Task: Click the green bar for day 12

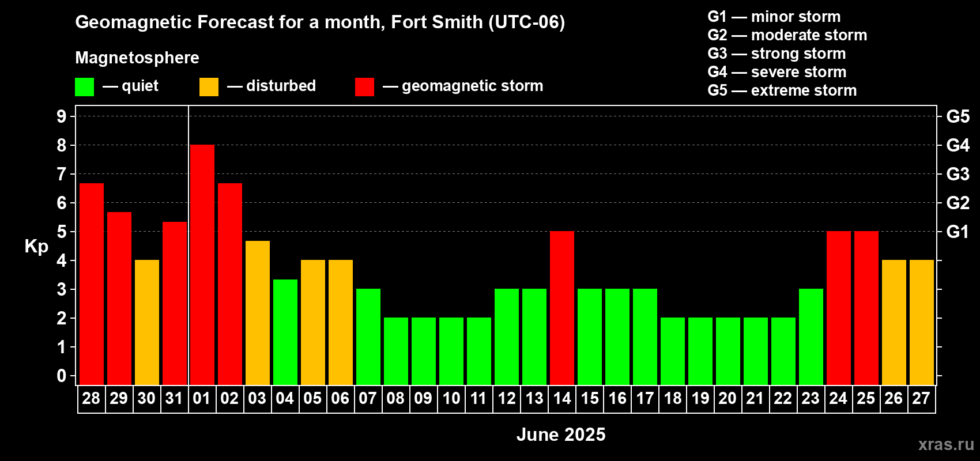Action: 507,337
